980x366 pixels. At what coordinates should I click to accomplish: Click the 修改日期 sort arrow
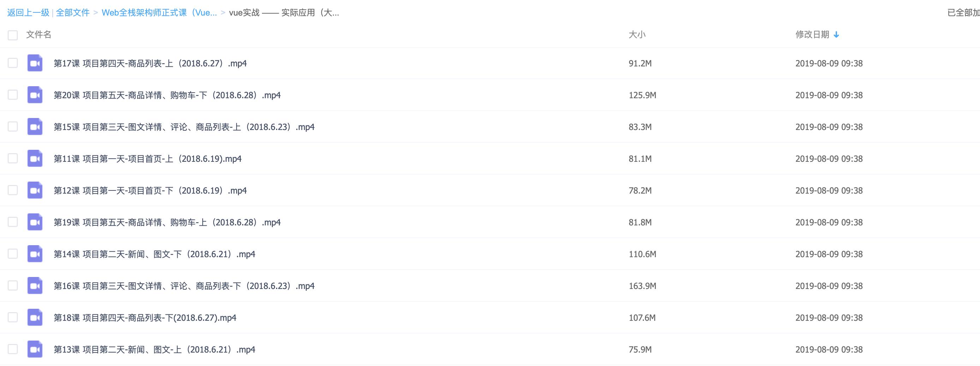pos(836,35)
